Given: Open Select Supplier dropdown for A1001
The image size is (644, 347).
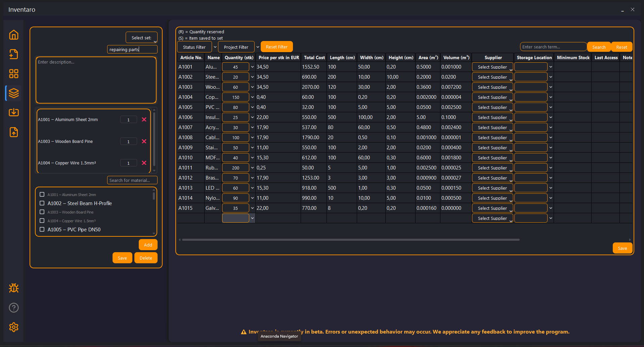Looking at the screenshot, I should 492,67.
